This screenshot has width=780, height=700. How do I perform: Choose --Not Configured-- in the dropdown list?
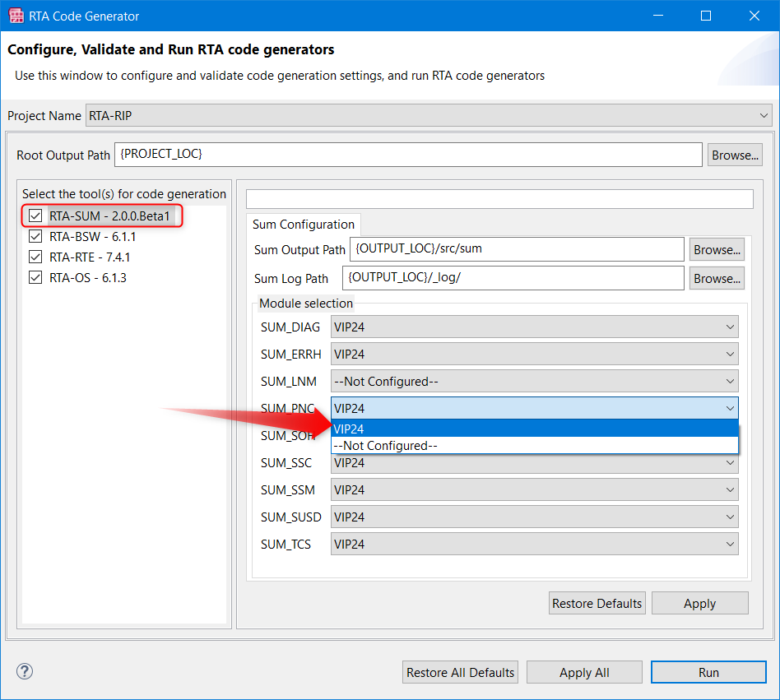point(534,446)
